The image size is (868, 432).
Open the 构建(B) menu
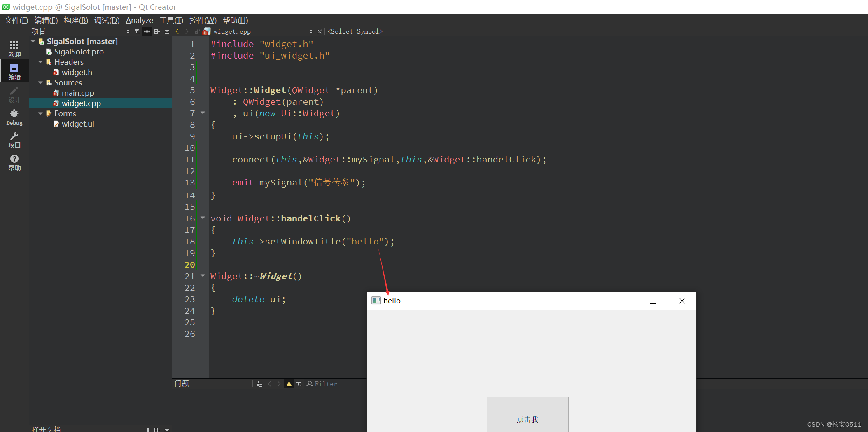coord(76,20)
